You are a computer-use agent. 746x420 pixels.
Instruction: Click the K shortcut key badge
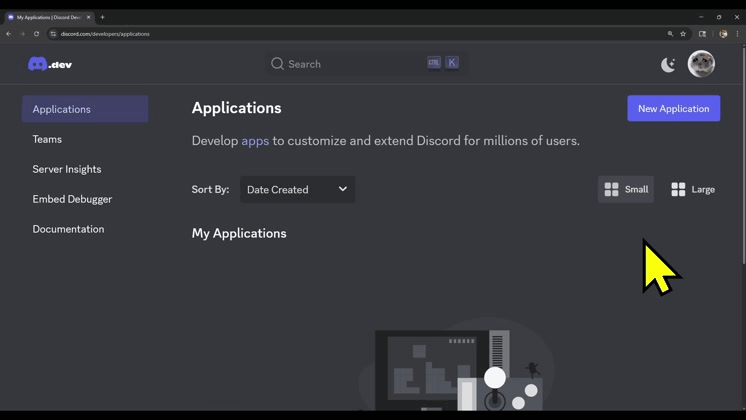[452, 62]
